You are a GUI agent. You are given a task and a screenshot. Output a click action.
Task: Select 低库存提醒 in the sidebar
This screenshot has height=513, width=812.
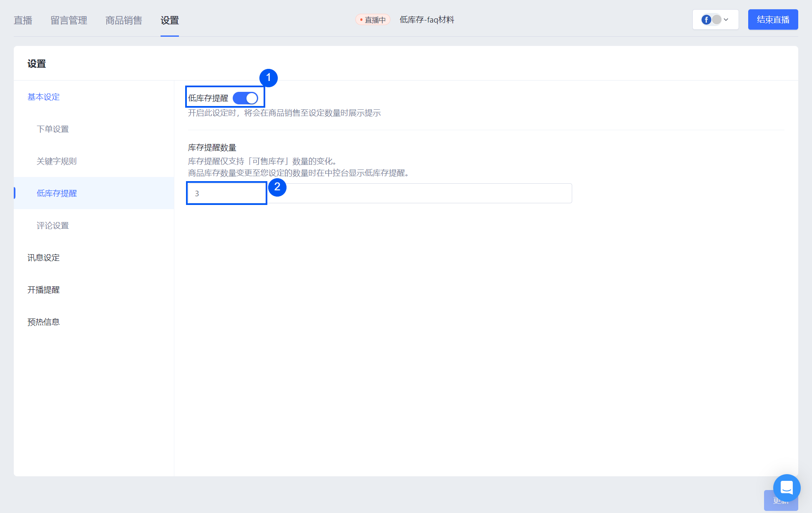point(94,193)
